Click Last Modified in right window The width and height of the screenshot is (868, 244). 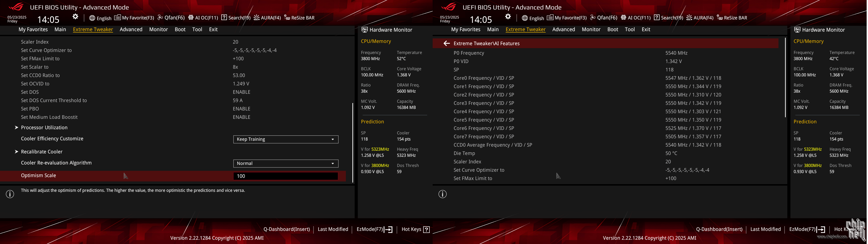tap(766, 229)
